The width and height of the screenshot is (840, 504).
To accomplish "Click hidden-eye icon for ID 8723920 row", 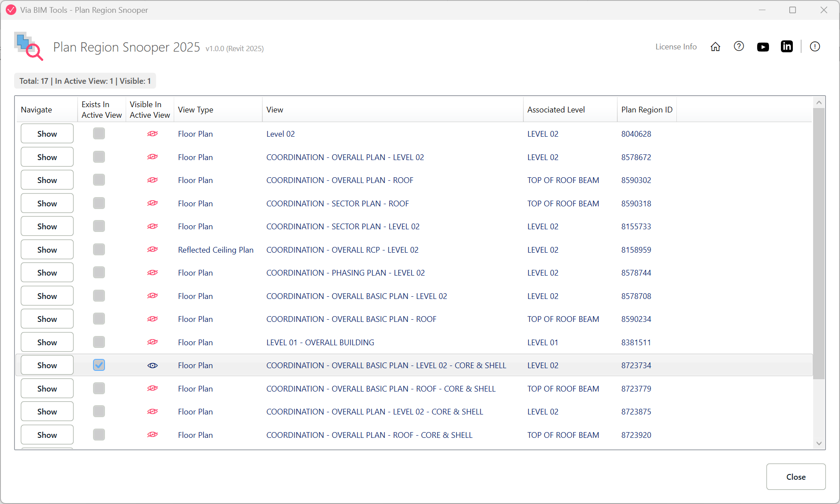I will 153,435.
